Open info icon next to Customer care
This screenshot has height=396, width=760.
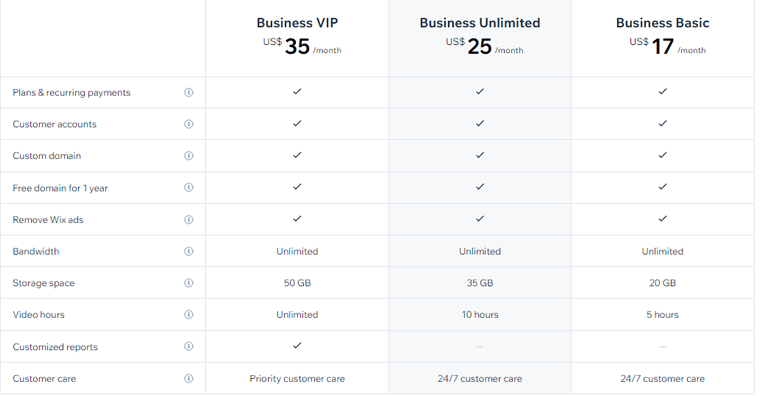[x=189, y=379]
